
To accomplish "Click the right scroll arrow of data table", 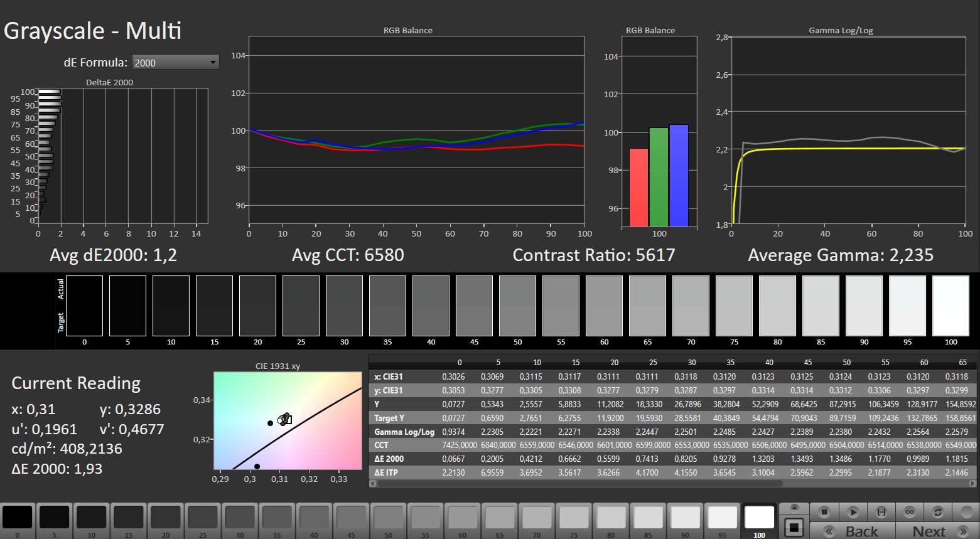I will (x=973, y=484).
